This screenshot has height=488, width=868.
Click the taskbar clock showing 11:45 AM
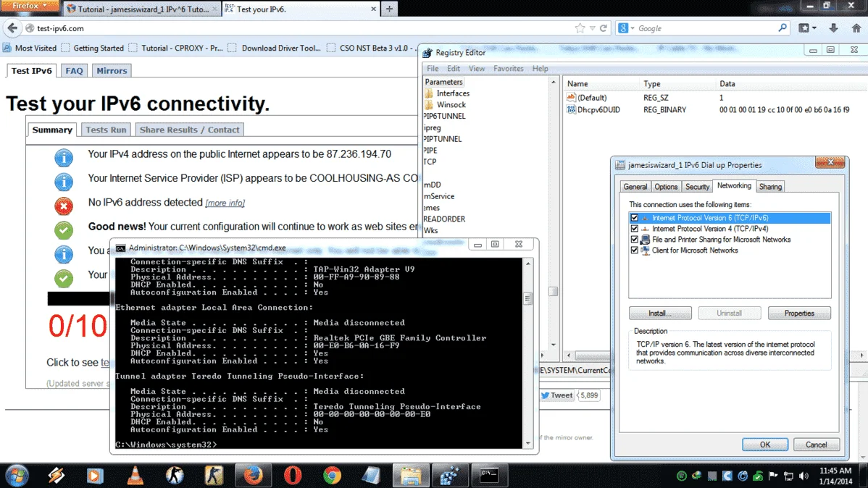pos(835,476)
